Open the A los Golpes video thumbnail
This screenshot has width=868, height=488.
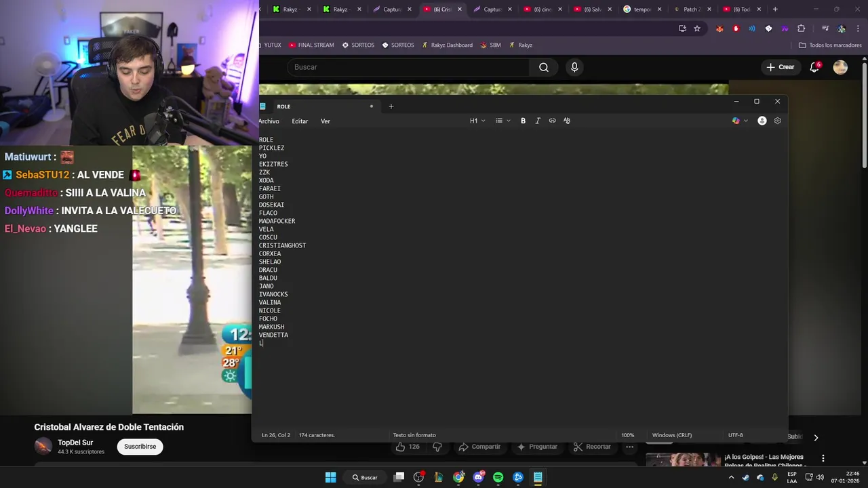pyautogui.click(x=683, y=460)
